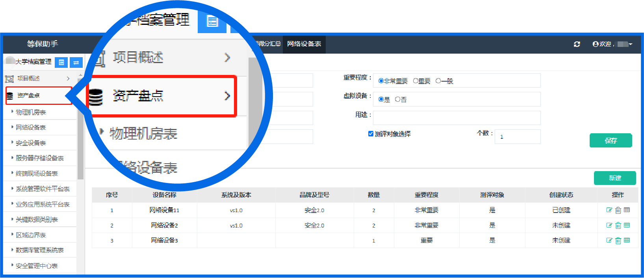Expand the 安全管理中心表 tree triangle
Viewport: 644px width, 278px height.
coord(12,265)
